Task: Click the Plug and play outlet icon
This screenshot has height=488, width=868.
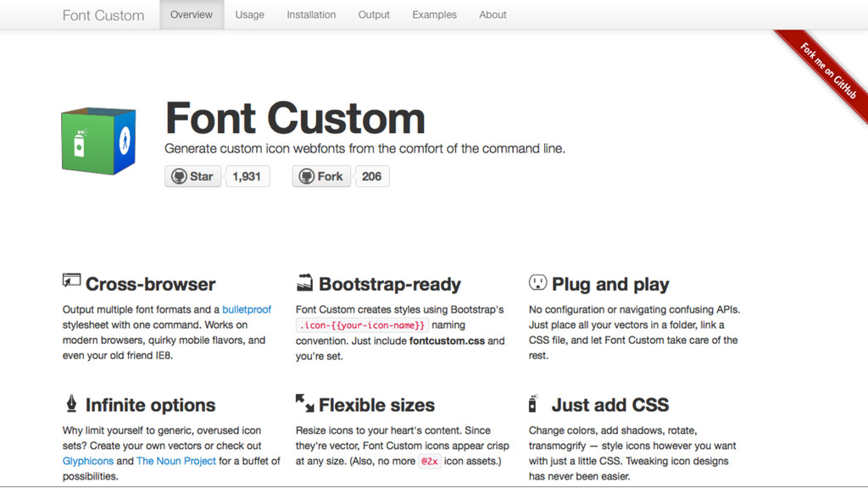Action: click(537, 282)
